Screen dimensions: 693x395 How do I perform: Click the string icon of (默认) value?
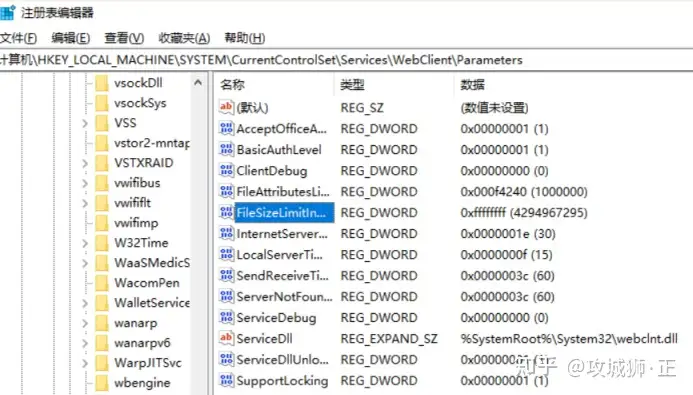226,107
